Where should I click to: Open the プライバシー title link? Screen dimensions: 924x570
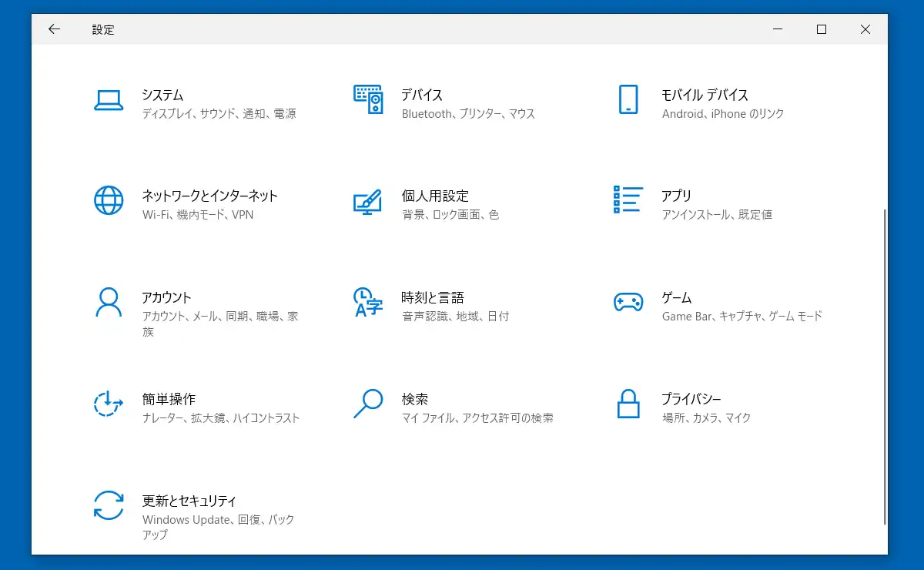click(691, 399)
